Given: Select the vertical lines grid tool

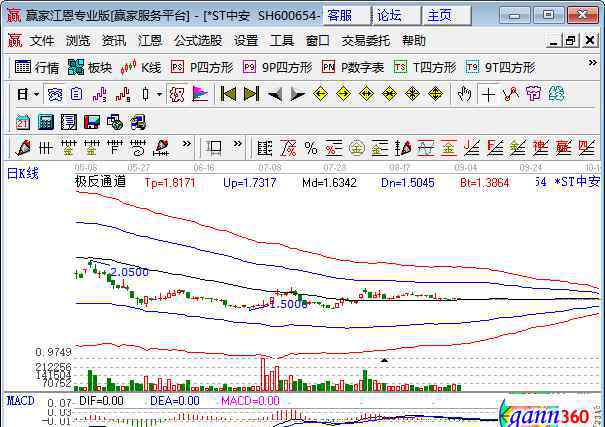Looking at the screenshot, I should (46, 148).
